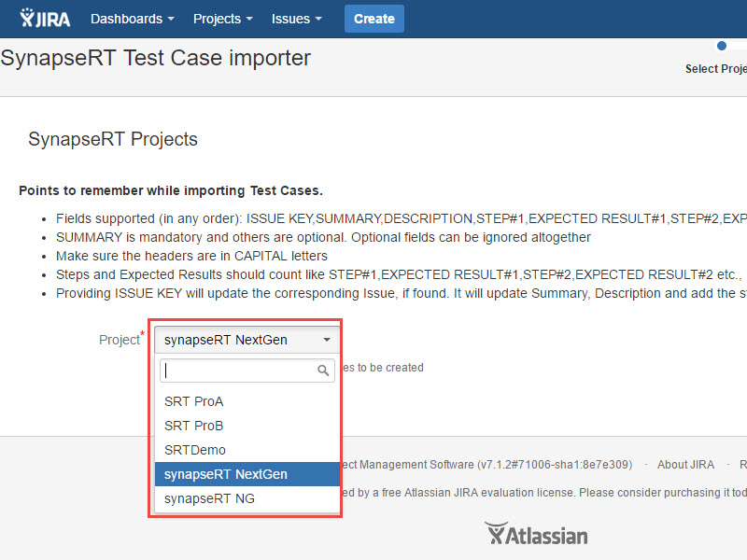Click the Select Project step label
The height and width of the screenshot is (560, 747).
tap(716, 69)
